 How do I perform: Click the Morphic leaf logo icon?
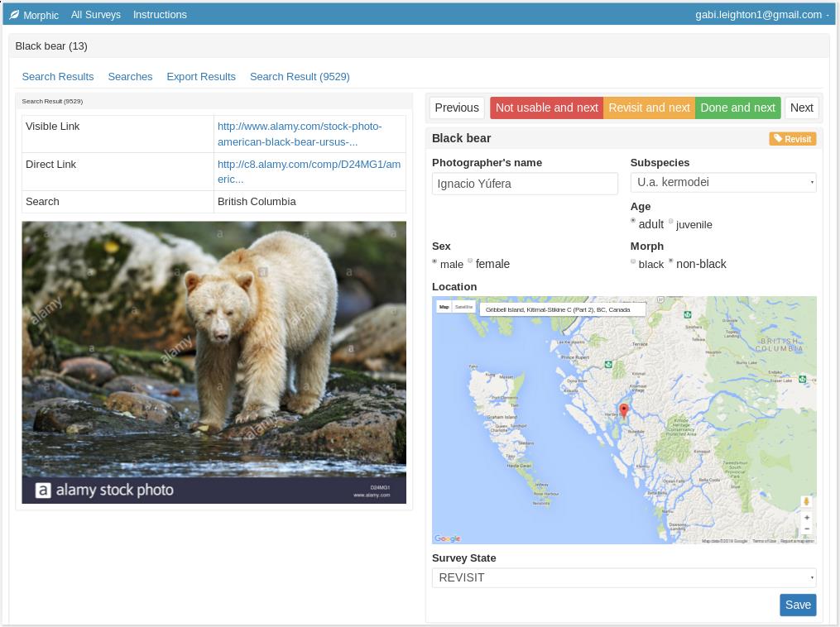pyautogui.click(x=14, y=15)
